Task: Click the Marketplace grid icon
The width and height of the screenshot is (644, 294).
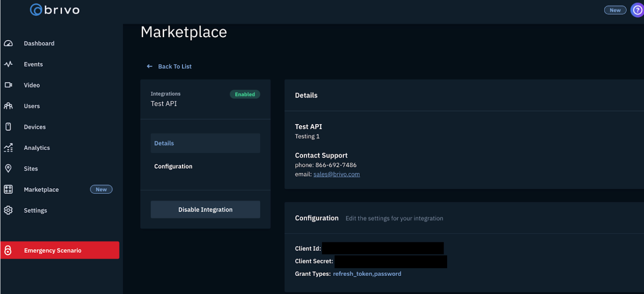Action: pos(8,189)
